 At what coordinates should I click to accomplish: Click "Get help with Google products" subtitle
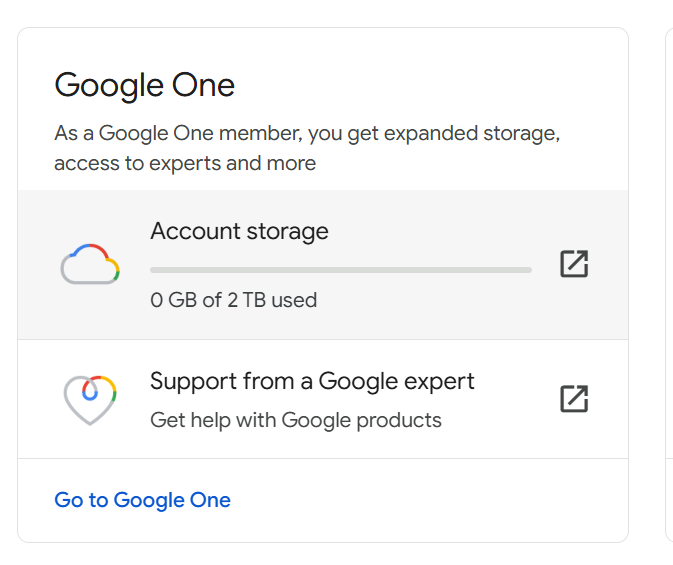point(296,420)
